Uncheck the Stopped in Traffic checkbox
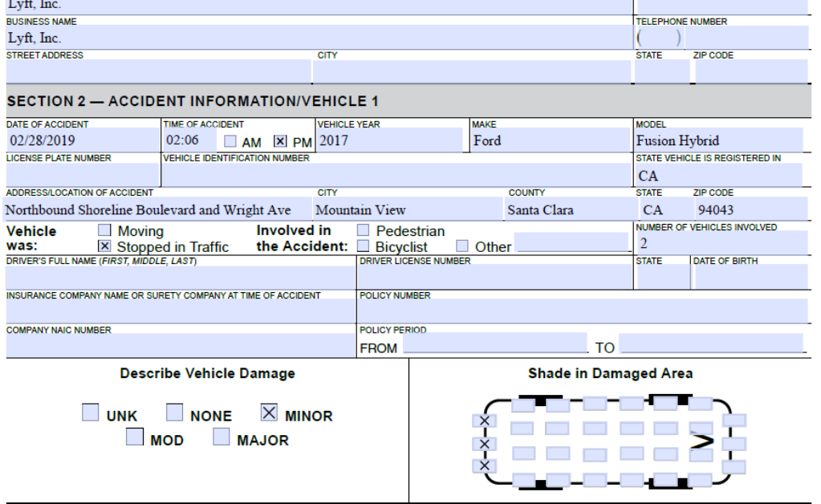Screen dimensions: 821x504 pyautogui.click(x=104, y=246)
